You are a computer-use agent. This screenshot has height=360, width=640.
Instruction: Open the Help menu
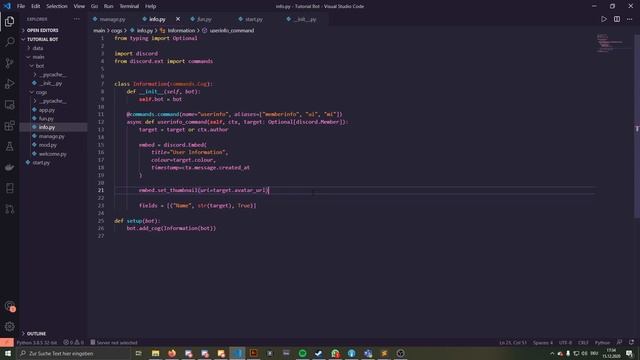click(150, 6)
